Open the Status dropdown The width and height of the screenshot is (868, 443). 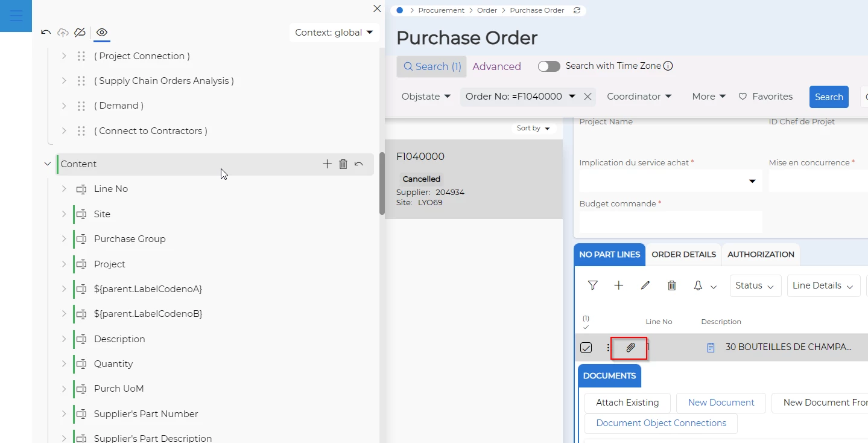click(x=755, y=285)
